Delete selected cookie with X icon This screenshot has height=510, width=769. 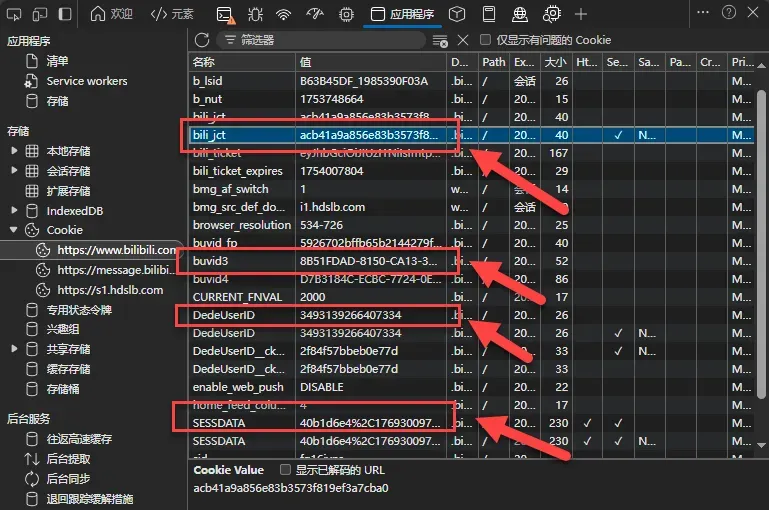click(463, 40)
